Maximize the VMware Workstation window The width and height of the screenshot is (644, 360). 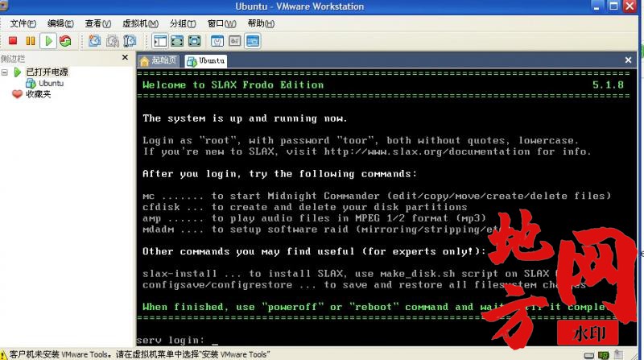[x=613, y=6]
